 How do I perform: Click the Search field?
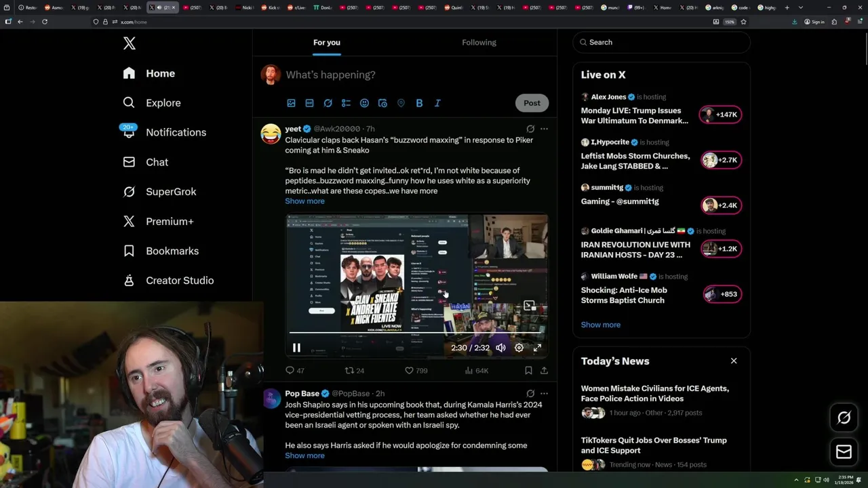tap(661, 42)
